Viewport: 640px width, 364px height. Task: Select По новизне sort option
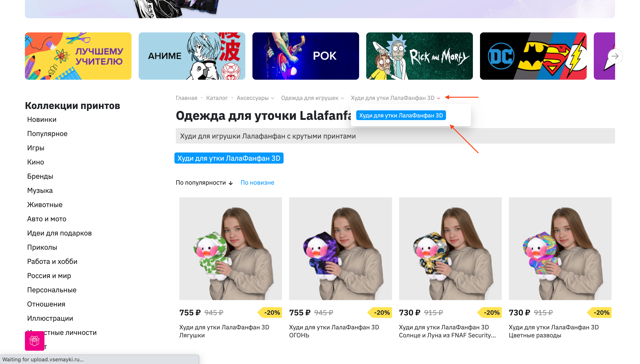[257, 183]
